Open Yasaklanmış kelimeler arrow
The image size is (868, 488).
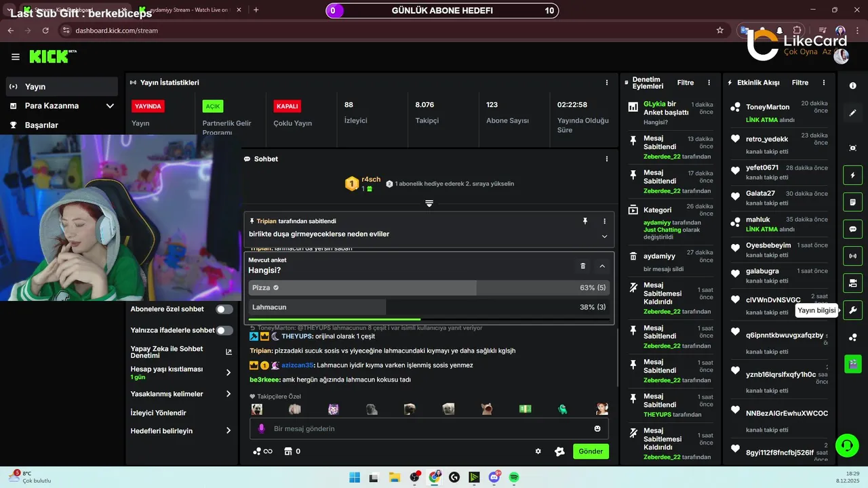(229, 394)
